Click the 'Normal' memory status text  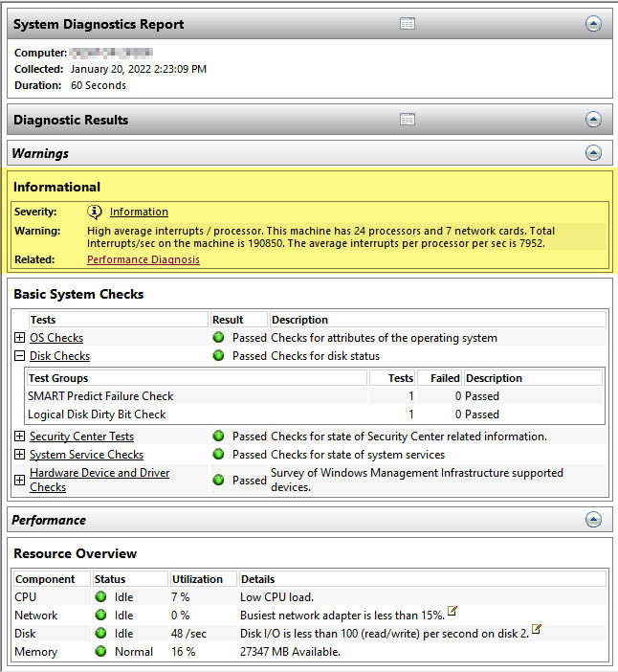point(134,652)
